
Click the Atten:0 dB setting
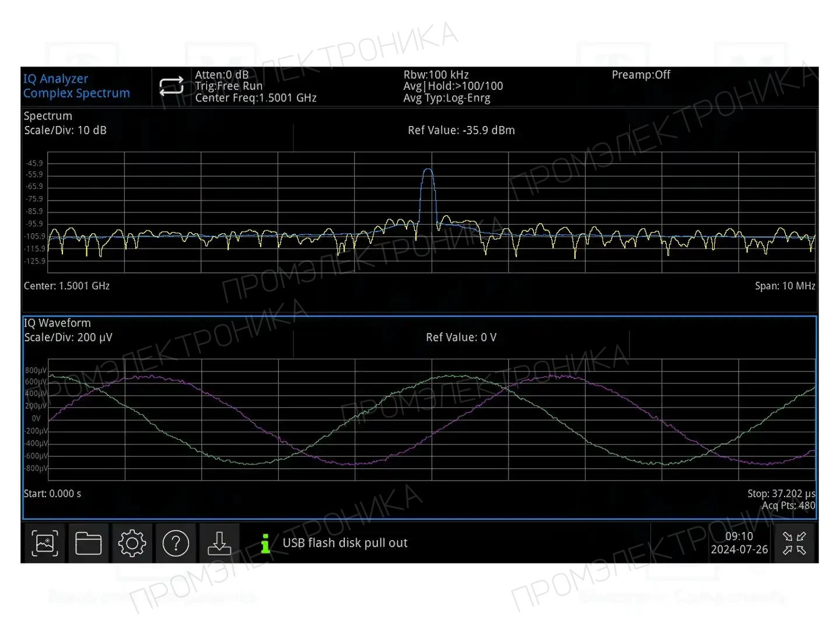[x=222, y=75]
